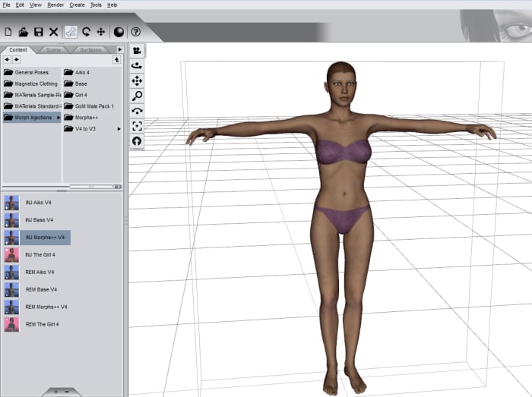Screen dimensions: 532x397
Task: Open the Aiko 4 folder
Action: 77,72
